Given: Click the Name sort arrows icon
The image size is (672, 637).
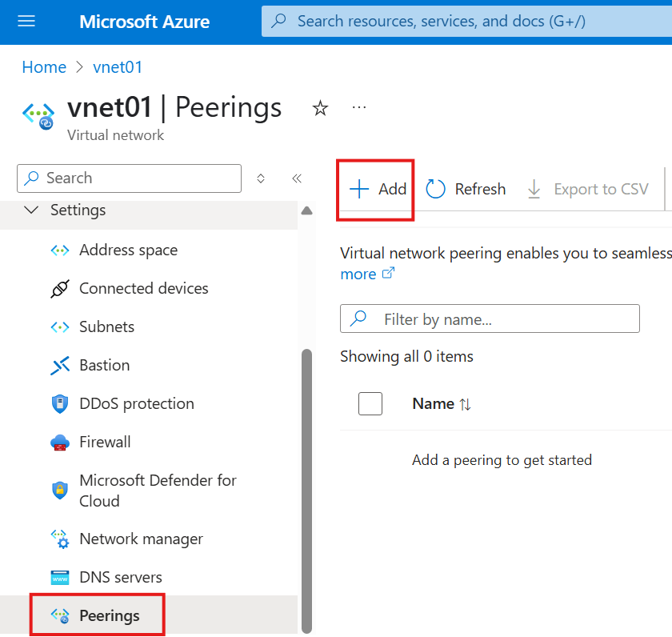Looking at the screenshot, I should (x=466, y=404).
